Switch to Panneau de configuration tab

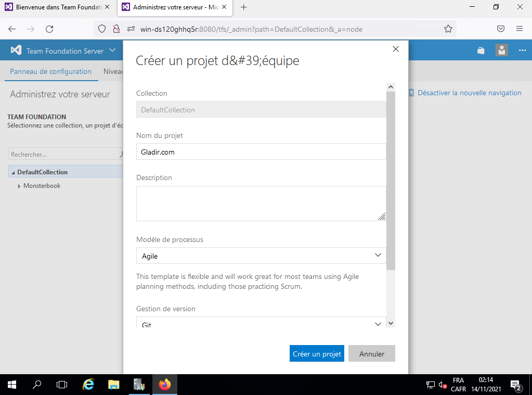pyautogui.click(x=50, y=72)
